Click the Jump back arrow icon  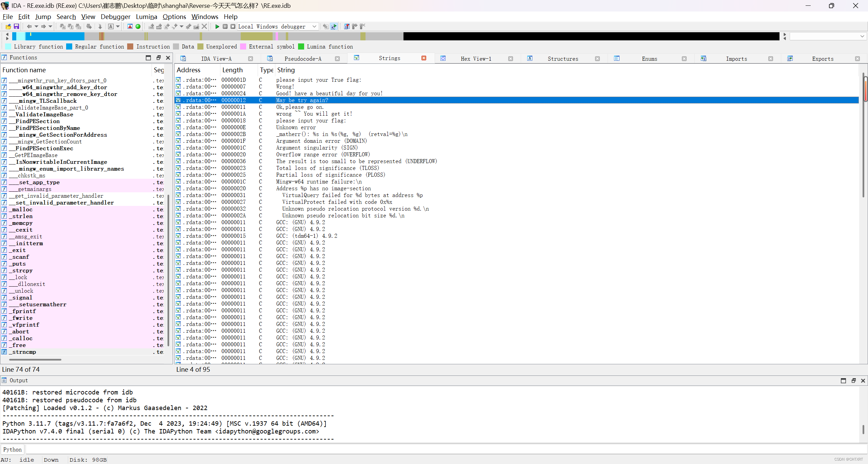pos(29,26)
